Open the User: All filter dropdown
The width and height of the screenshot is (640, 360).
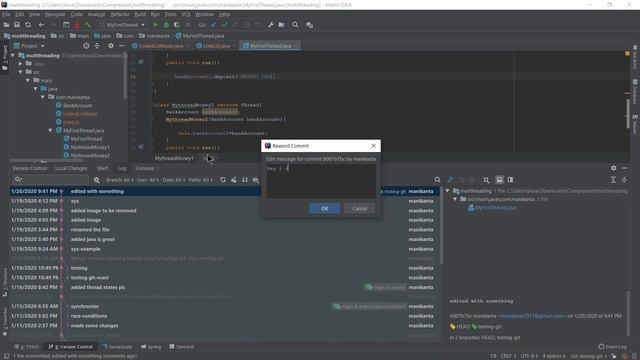[148, 180]
